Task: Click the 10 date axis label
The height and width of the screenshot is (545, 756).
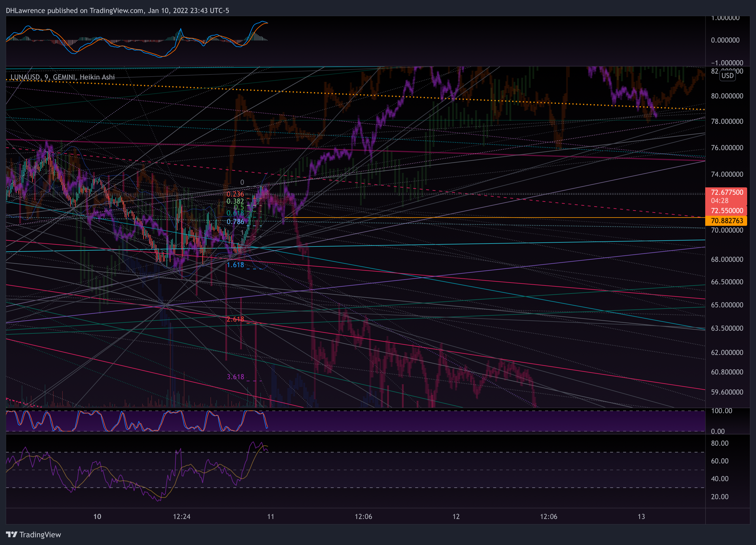Action: point(97,517)
